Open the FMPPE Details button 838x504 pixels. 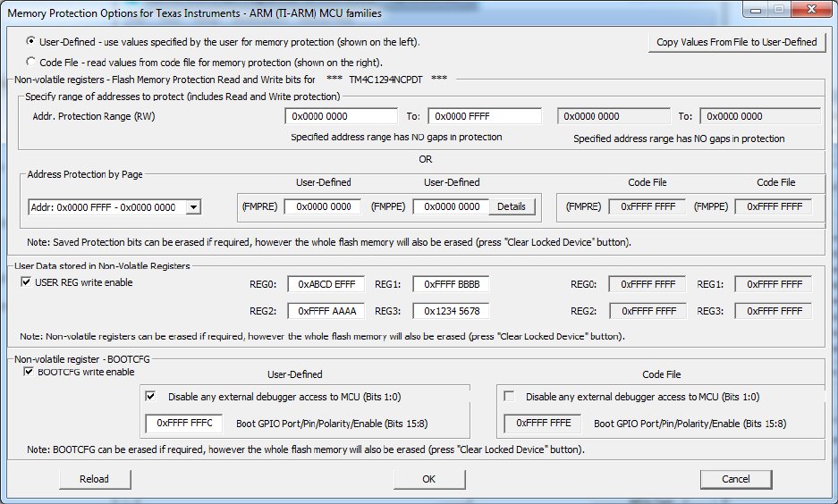512,206
